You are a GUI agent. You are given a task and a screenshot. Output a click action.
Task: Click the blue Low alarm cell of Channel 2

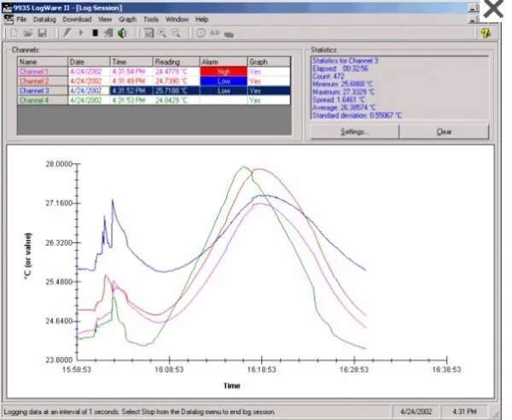(x=224, y=81)
